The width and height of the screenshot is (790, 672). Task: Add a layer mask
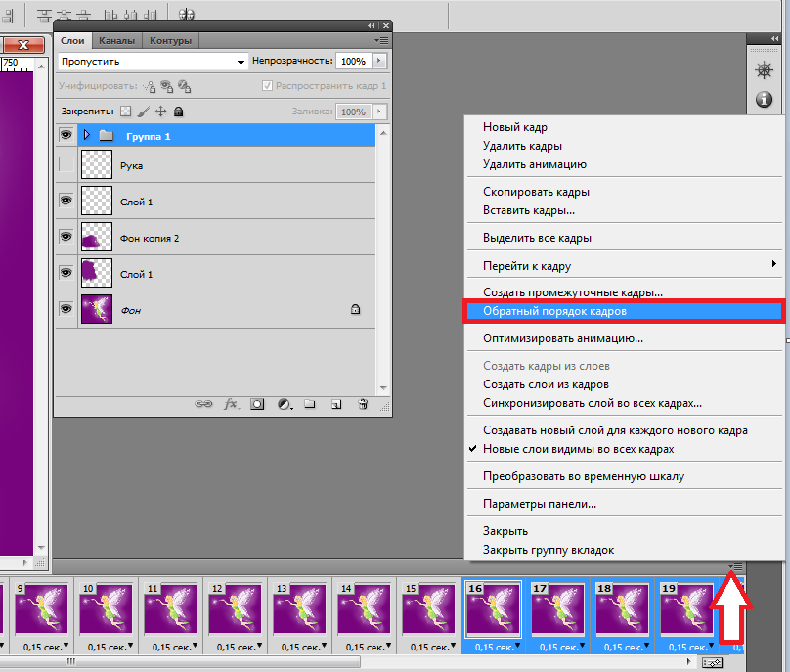(x=257, y=404)
